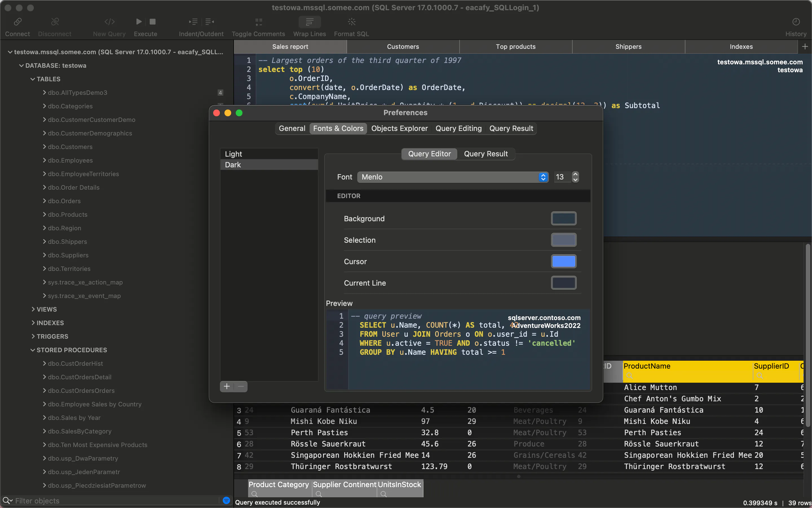Image resolution: width=812 pixels, height=508 pixels.
Task: Click search icon under ProductName column header
Action: click(x=630, y=376)
